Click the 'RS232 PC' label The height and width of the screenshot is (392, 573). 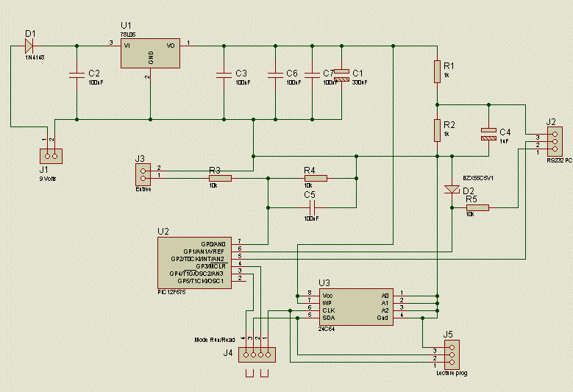pos(560,160)
